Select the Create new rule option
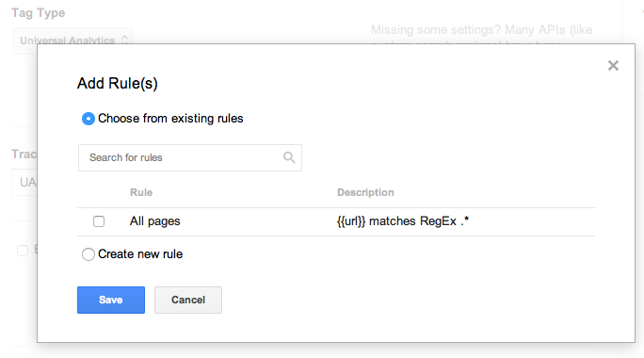Image resolution: width=644 pixels, height=358 pixels. pyautogui.click(x=89, y=254)
